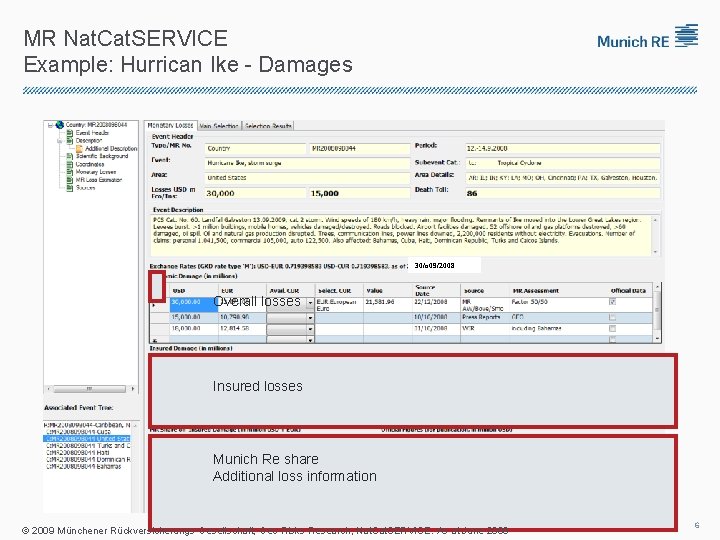Click the Event Header document icon
The height and width of the screenshot is (540, 720).
pos(70,133)
